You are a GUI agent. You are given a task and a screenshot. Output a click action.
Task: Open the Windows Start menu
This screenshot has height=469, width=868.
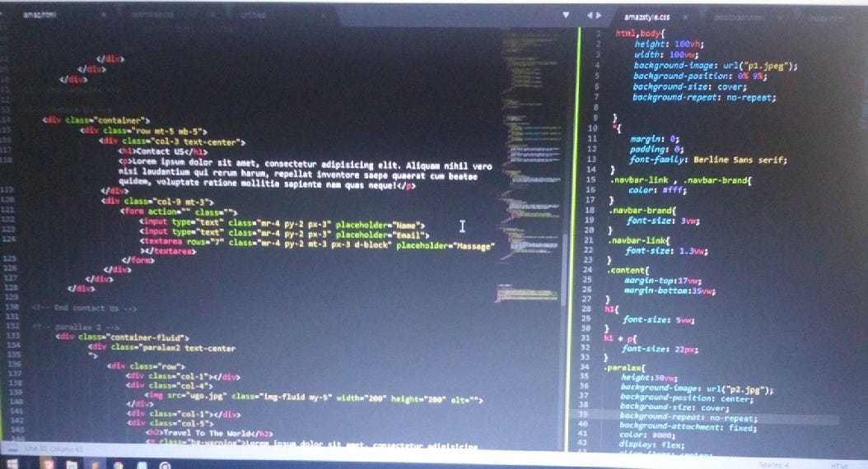(12, 463)
